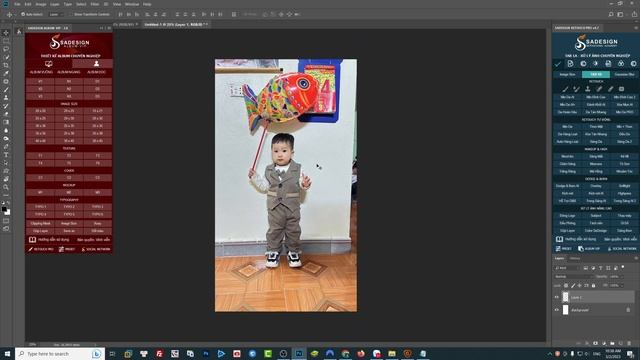640x360 pixels.
Task: Hide Layer 1 using its eye icon
Action: point(557,297)
